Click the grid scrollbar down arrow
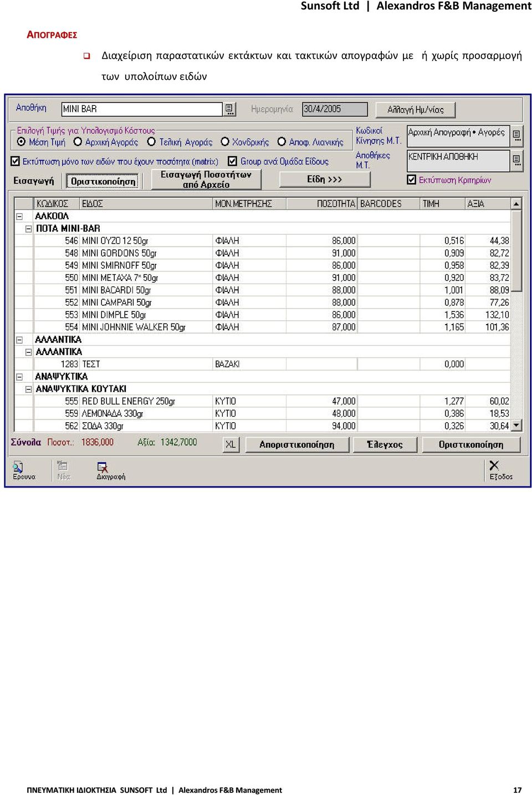 (516, 425)
